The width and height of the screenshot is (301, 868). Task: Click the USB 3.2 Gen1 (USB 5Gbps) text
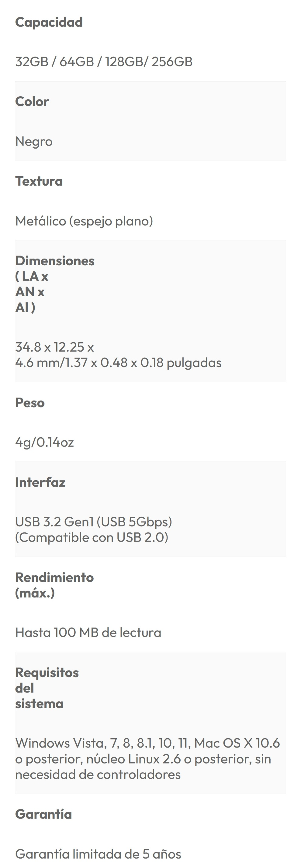click(x=93, y=522)
